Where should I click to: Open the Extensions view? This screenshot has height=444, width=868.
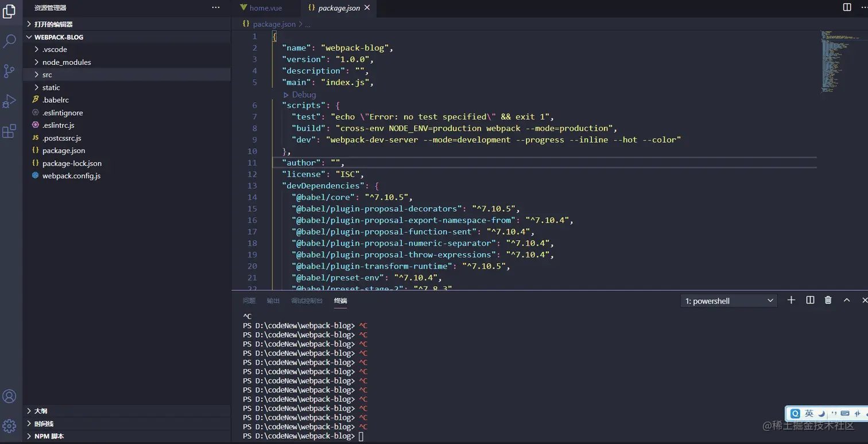pyautogui.click(x=9, y=130)
